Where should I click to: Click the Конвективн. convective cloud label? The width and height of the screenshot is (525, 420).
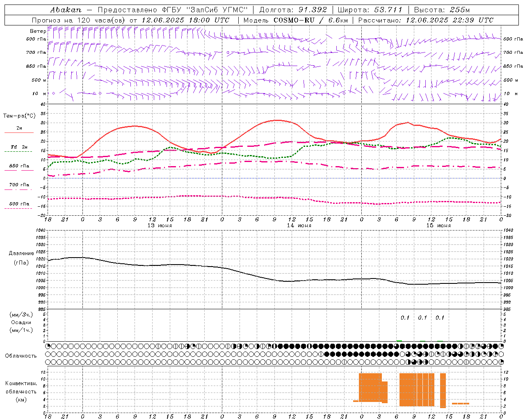(21, 383)
